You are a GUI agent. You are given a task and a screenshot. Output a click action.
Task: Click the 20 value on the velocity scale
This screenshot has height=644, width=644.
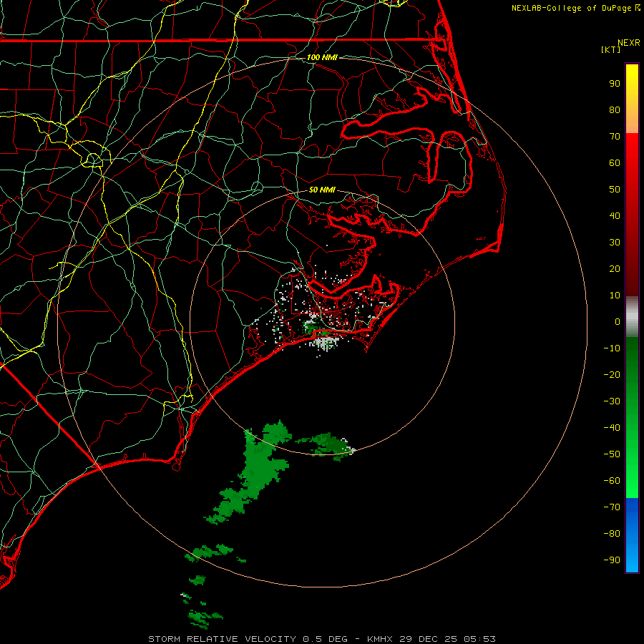coord(615,269)
